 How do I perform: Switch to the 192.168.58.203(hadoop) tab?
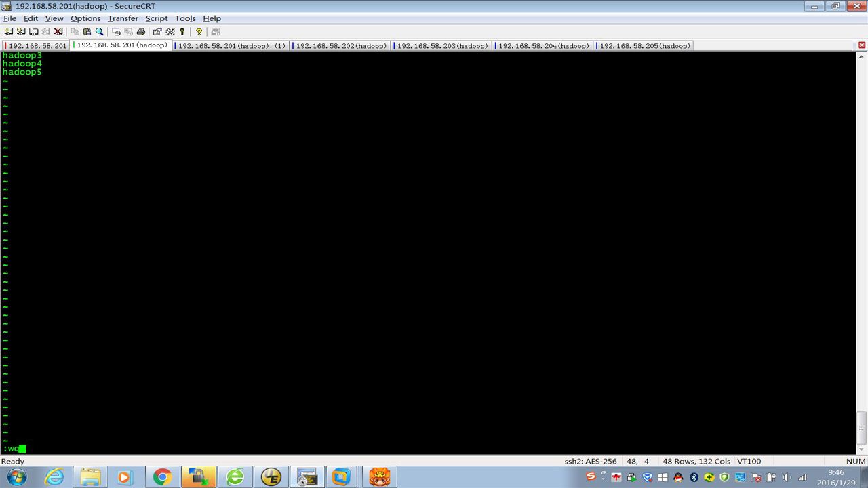(x=442, y=46)
